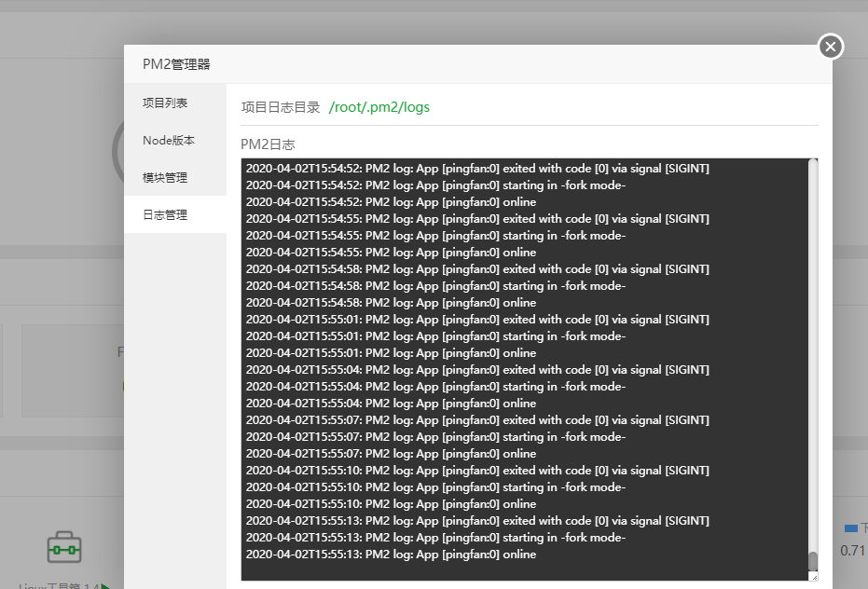Click the PM2管理器 dialog title
Screen dimensions: 868x589
(176, 64)
